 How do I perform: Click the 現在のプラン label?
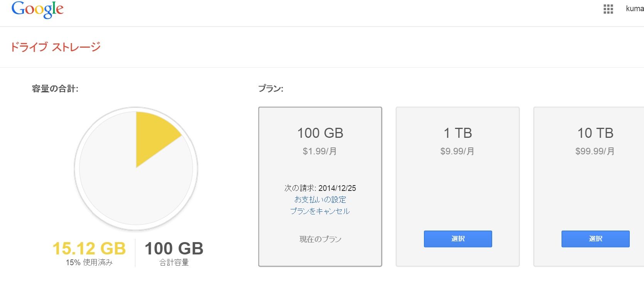pos(320,239)
